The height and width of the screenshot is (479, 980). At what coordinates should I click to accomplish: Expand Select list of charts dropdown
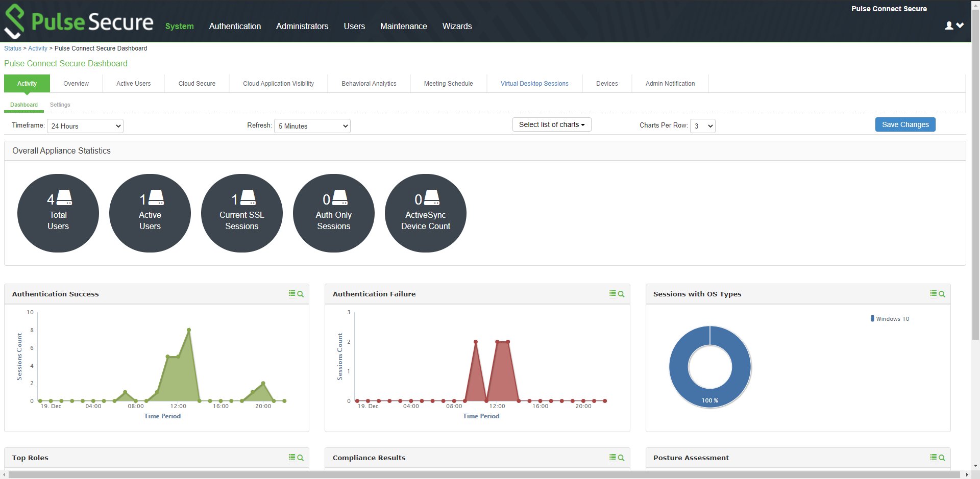coord(552,124)
